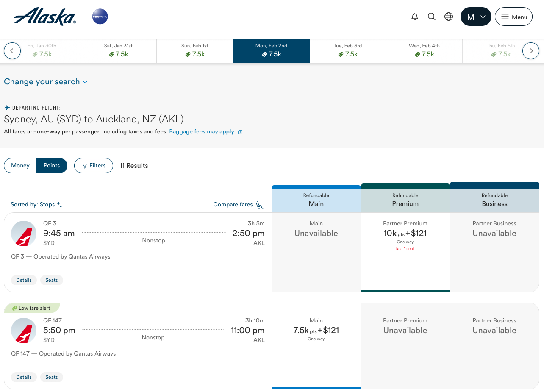Select the Points pricing toggle

(51, 166)
